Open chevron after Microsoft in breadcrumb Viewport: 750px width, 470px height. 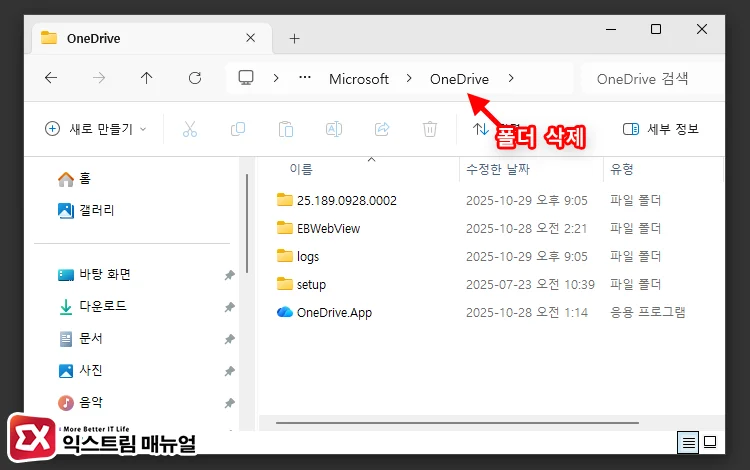[x=409, y=78]
